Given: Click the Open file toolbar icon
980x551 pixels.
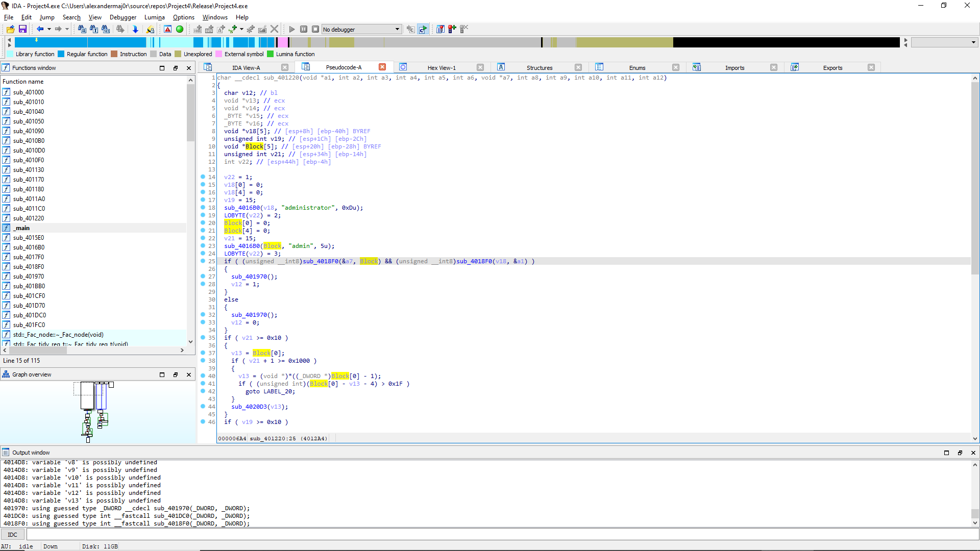Looking at the screenshot, I should click(10, 29).
